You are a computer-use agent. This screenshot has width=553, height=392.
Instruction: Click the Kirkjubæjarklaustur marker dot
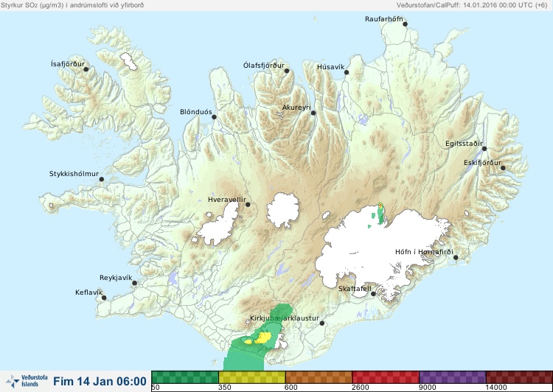click(x=321, y=323)
